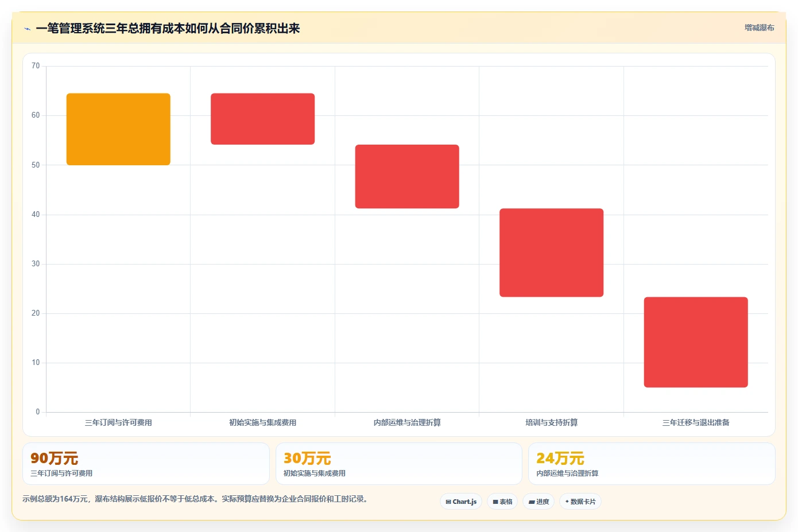Open the 24万元 summary card
Viewport: 798px width, 532px height.
tap(652, 464)
